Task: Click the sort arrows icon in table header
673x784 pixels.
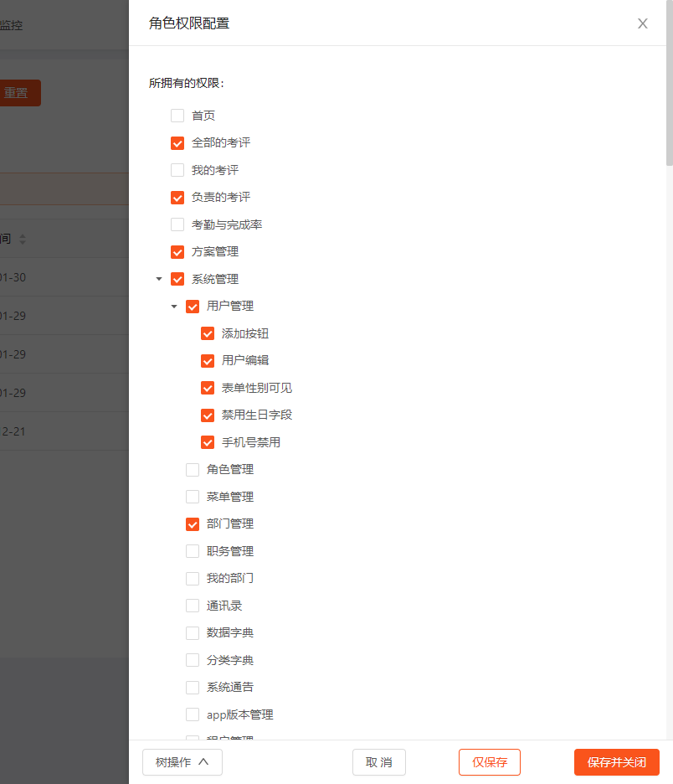Action: click(x=23, y=240)
